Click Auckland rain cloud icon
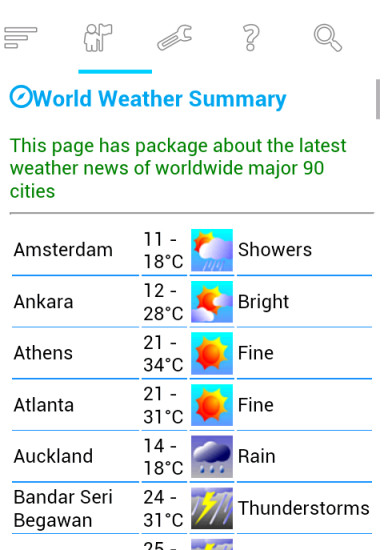Screen dimensions: 384x550 pos(212,456)
